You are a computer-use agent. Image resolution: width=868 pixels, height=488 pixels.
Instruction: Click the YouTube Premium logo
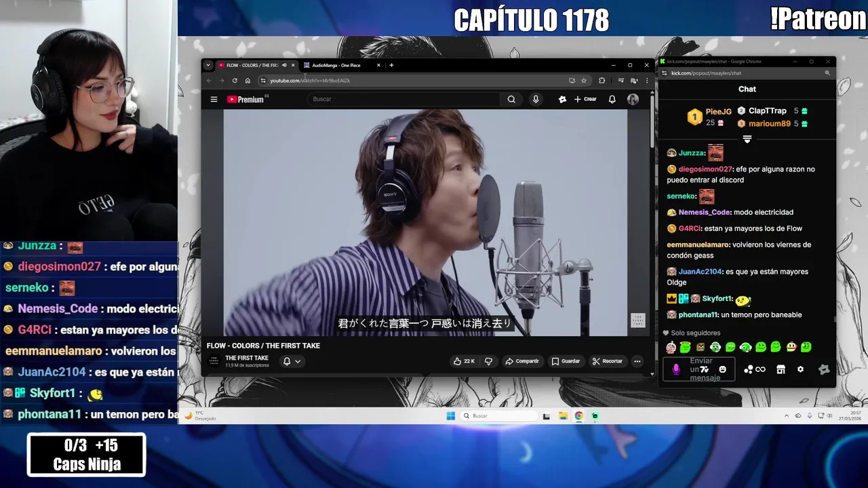coord(247,99)
